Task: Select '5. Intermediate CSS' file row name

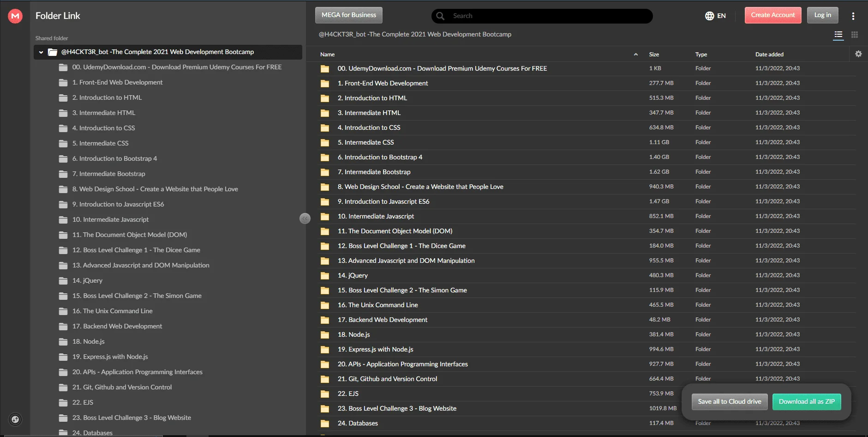Action: (x=365, y=143)
